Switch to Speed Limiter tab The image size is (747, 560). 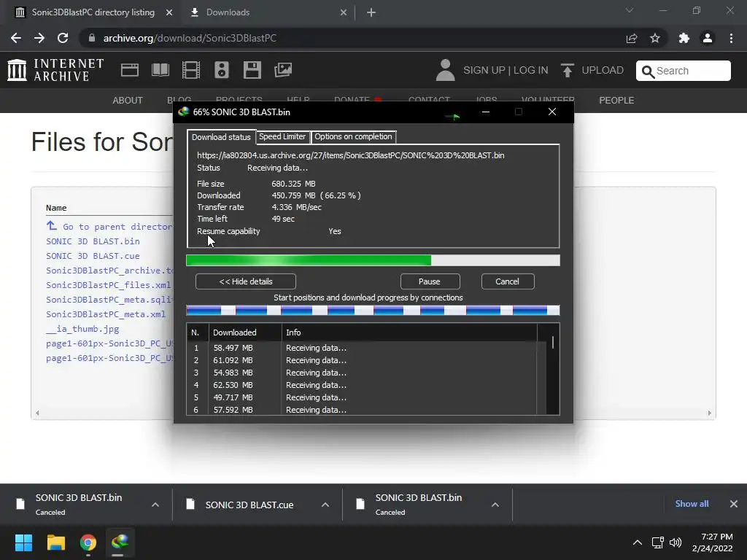pyautogui.click(x=282, y=136)
